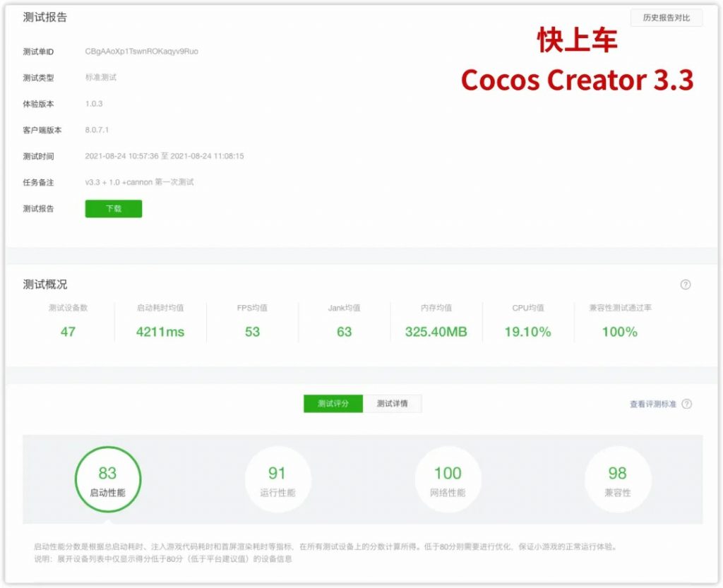This screenshot has width=723, height=588.
Task: Click help icon beside 查看评测标准
Action: (686, 404)
